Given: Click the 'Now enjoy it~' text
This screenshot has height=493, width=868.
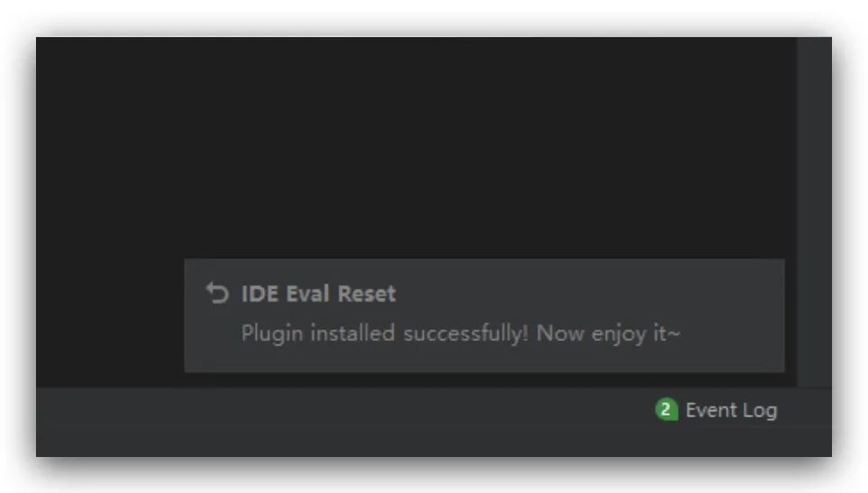Looking at the screenshot, I should [608, 334].
